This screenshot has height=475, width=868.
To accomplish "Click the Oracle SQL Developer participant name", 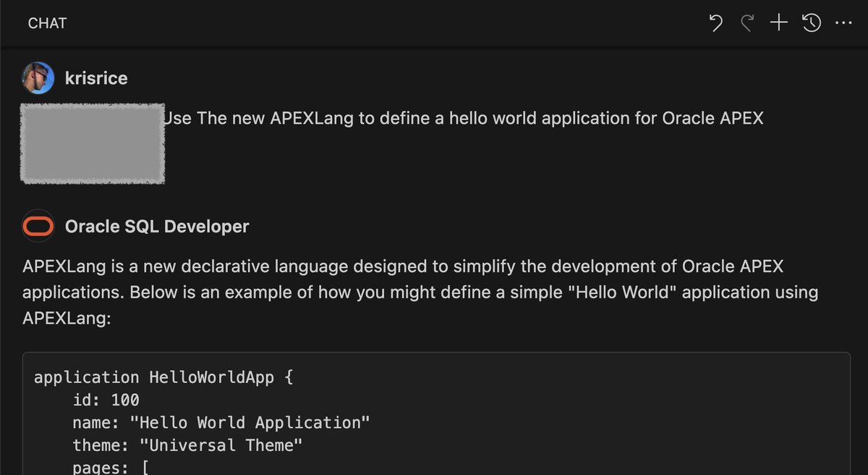I will [x=157, y=227].
